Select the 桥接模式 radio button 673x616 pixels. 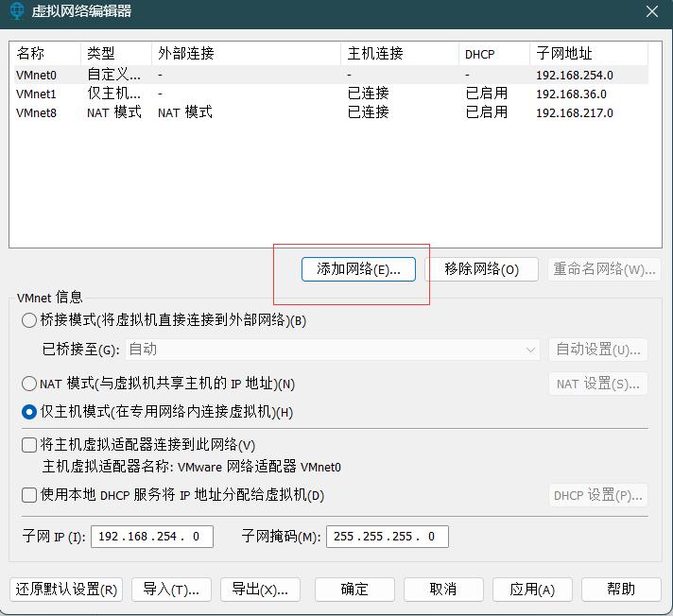pyautogui.click(x=28, y=320)
